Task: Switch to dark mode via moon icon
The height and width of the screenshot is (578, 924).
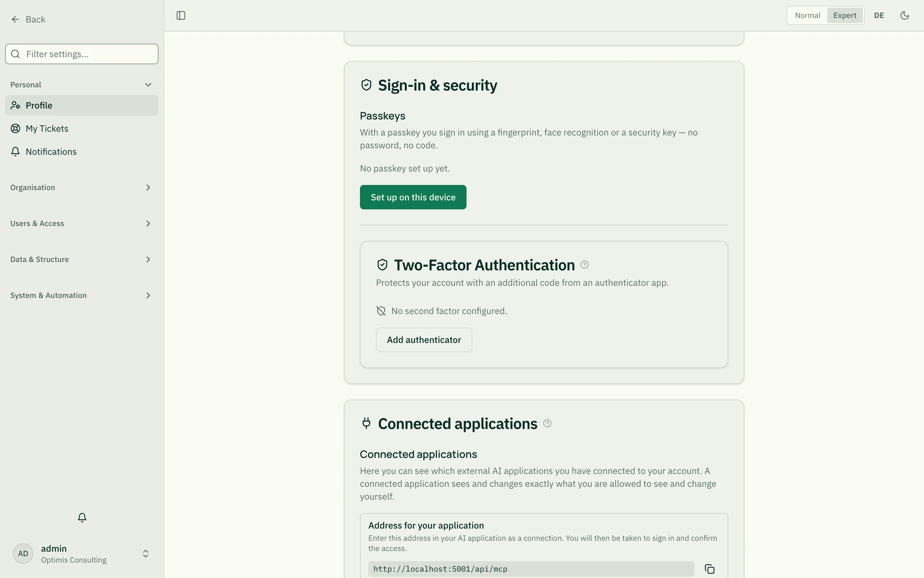Action: (x=904, y=15)
